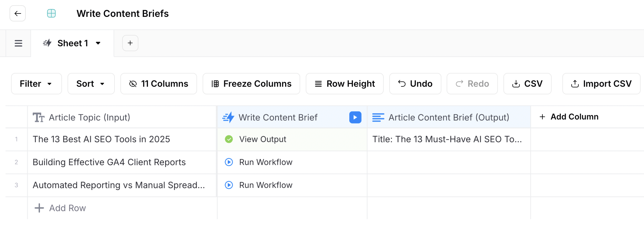This screenshot has height=228, width=644.
Task: Click Add Row below the table
Action: pos(60,208)
